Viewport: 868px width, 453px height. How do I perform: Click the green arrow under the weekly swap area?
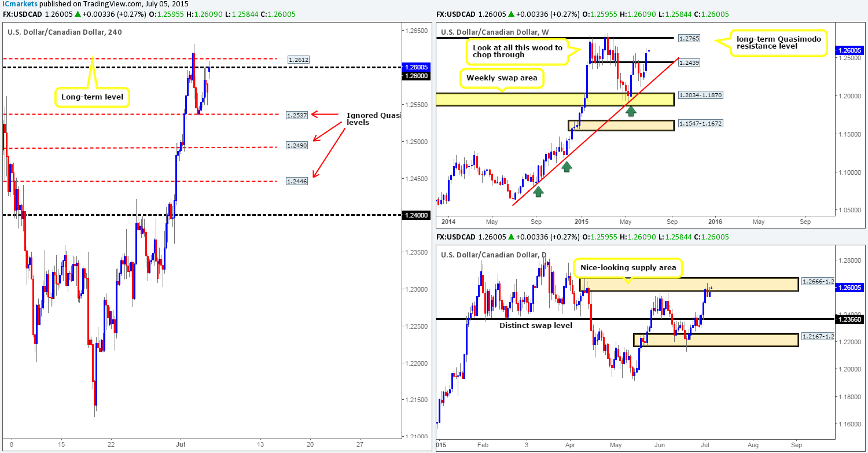click(x=631, y=110)
